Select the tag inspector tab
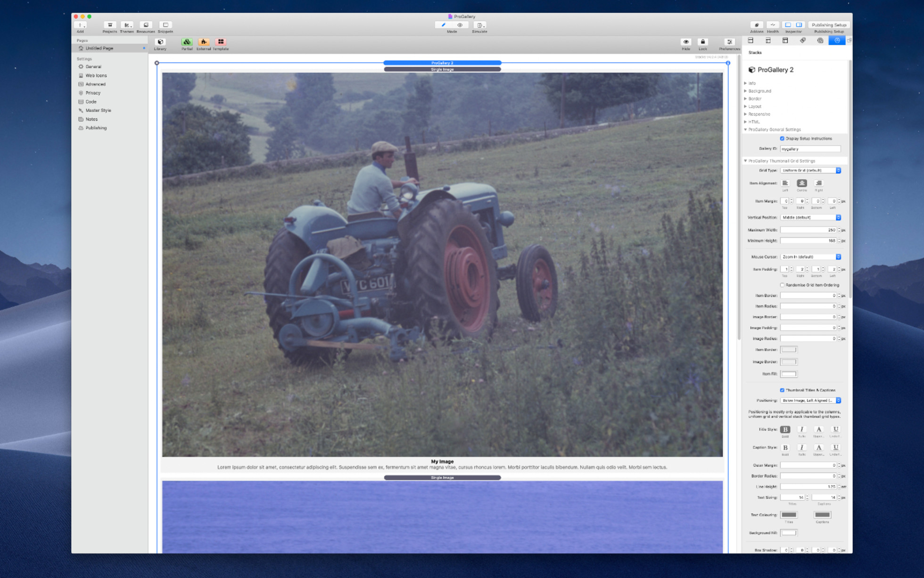The image size is (924, 578). click(803, 41)
